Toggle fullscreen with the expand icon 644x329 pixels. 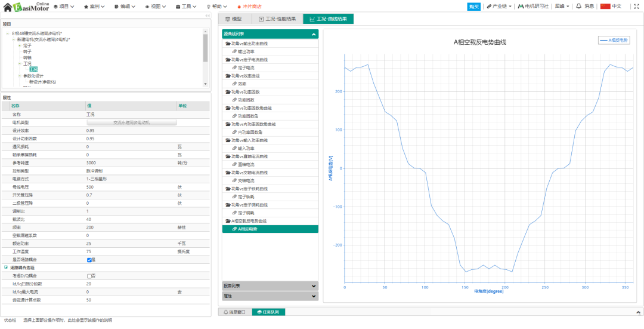coord(636,7)
